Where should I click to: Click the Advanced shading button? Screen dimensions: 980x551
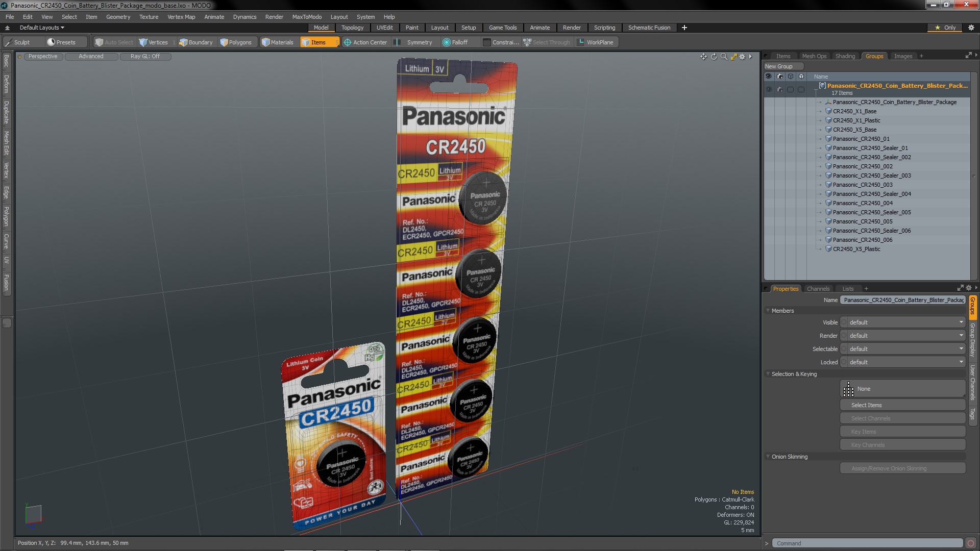point(91,57)
